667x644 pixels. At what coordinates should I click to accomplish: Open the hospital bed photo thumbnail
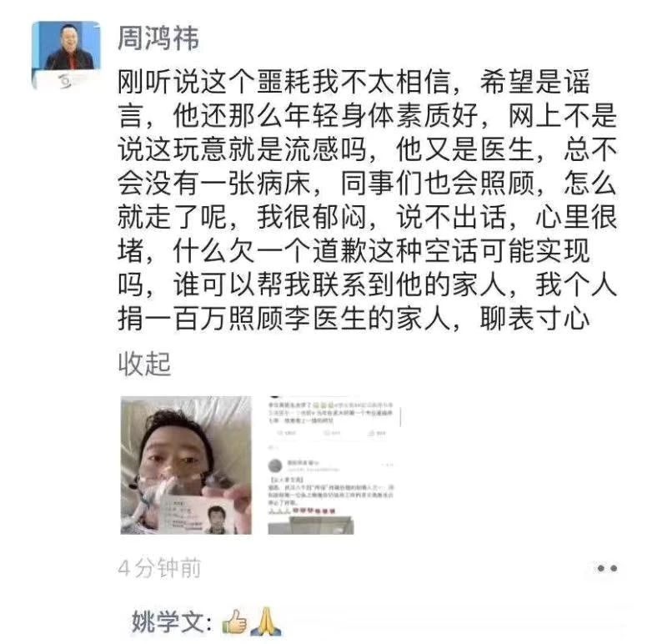click(186, 465)
